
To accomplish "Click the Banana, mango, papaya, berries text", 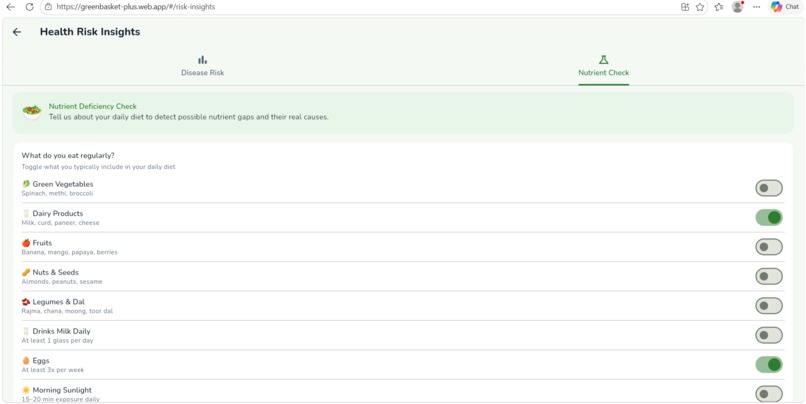I will click(x=69, y=252).
